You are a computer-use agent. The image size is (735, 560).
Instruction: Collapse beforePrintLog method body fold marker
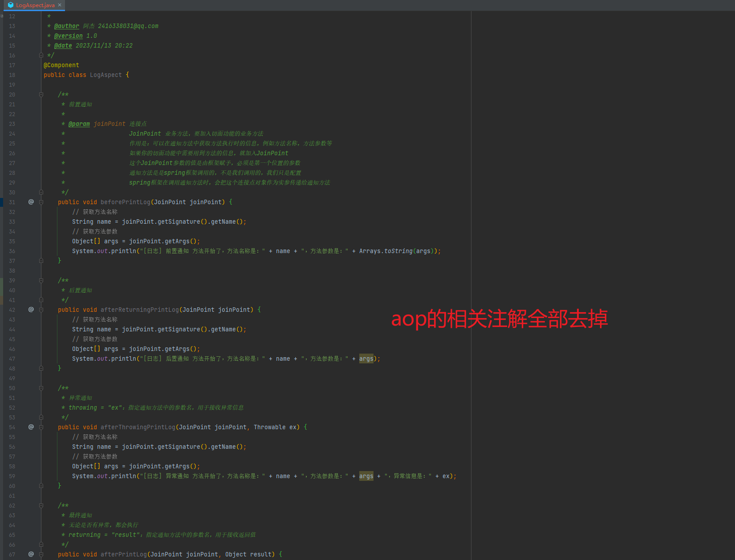click(x=41, y=202)
